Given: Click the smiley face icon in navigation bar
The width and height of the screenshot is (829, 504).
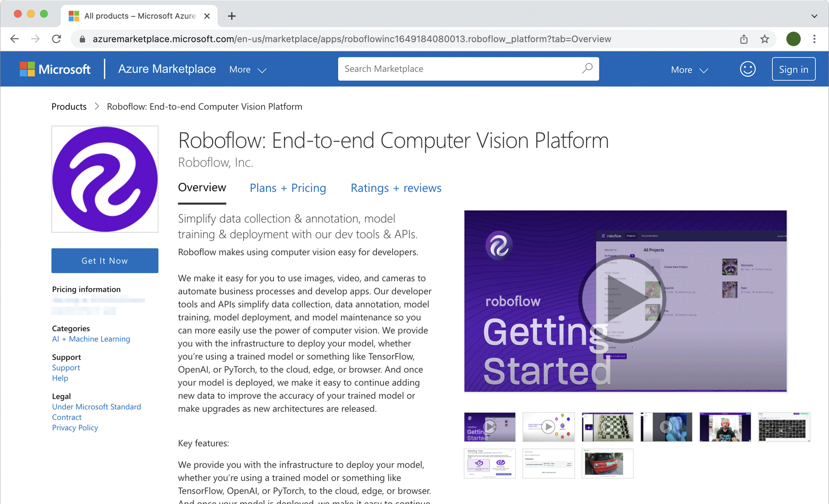Looking at the screenshot, I should pyautogui.click(x=747, y=69).
